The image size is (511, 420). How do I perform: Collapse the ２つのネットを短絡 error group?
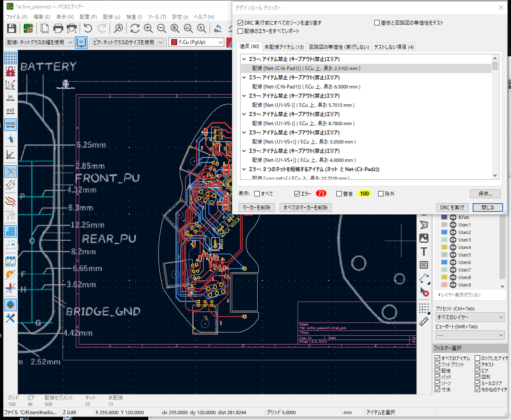tap(244, 169)
